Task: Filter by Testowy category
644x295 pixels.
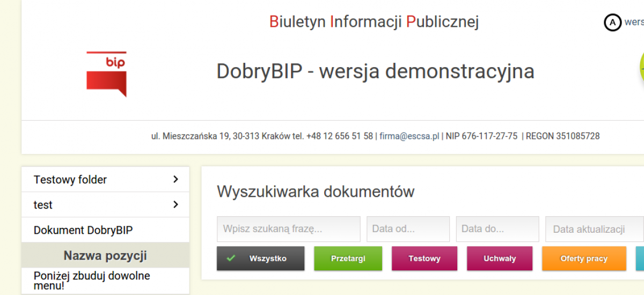Action: coord(425,259)
